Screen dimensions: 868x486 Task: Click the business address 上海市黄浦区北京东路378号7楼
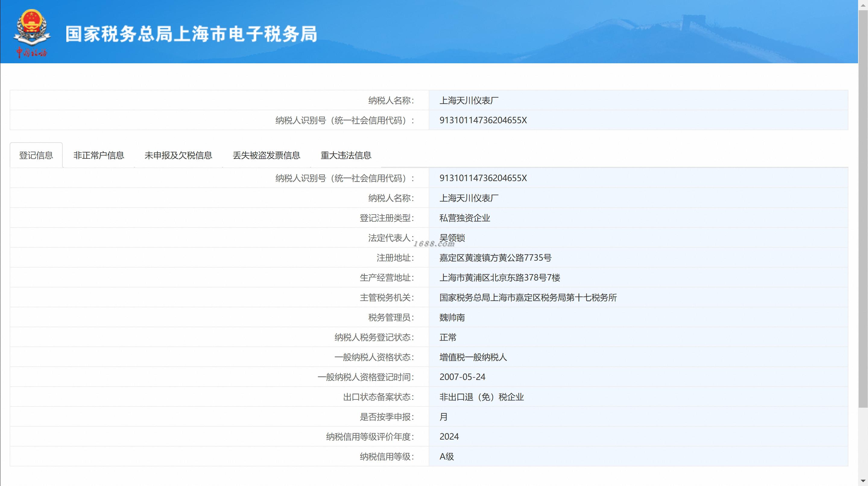[500, 277]
